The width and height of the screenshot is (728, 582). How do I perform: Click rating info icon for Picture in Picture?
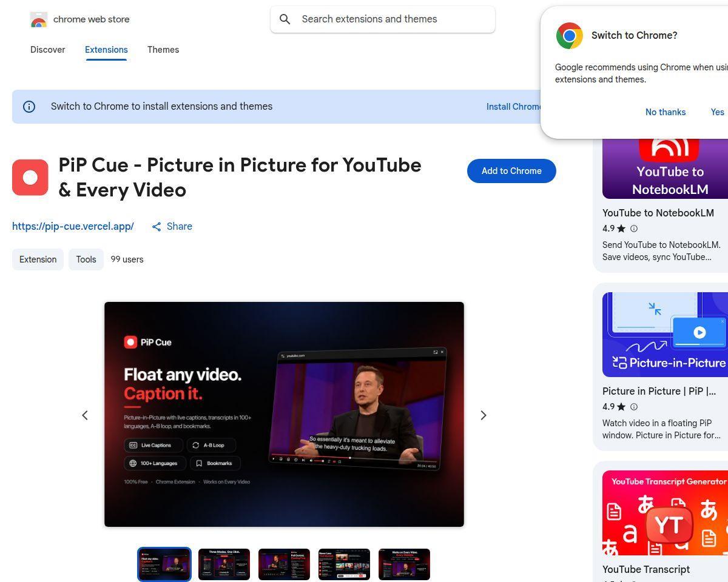pos(634,407)
